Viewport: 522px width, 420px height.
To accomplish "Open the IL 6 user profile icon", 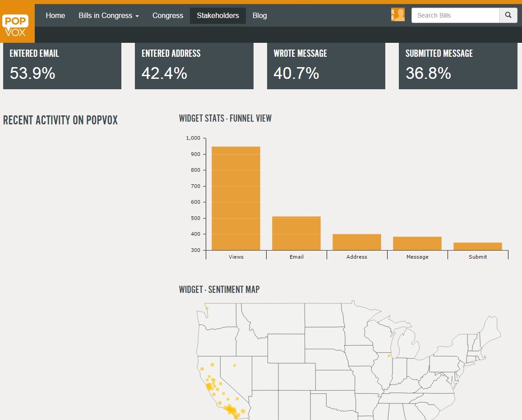I will pyautogui.click(x=398, y=14).
